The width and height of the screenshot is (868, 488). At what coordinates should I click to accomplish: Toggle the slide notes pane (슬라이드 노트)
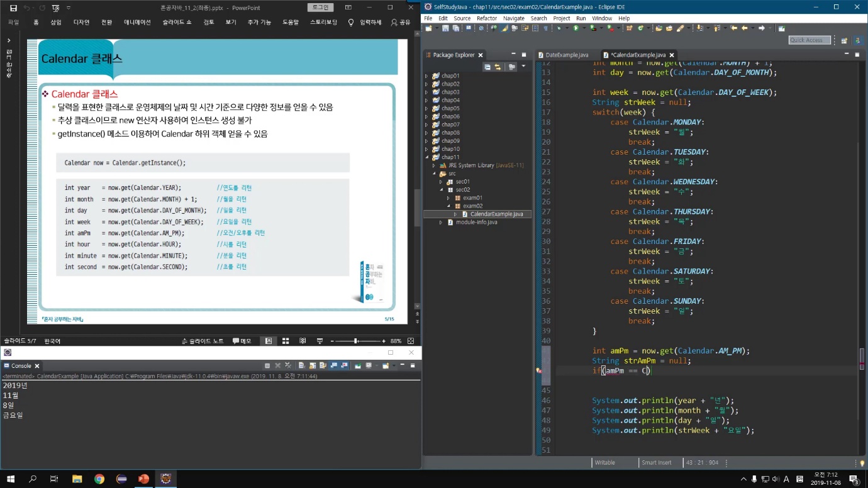[203, 341]
